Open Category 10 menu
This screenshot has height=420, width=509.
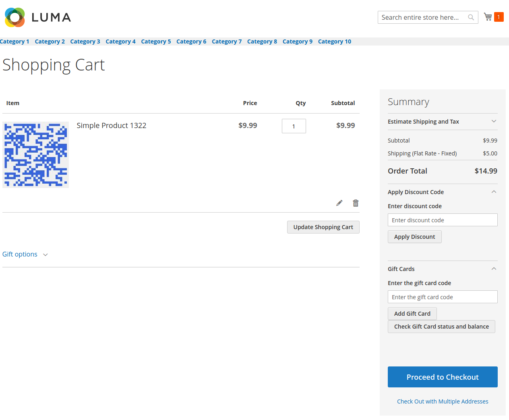click(x=335, y=41)
